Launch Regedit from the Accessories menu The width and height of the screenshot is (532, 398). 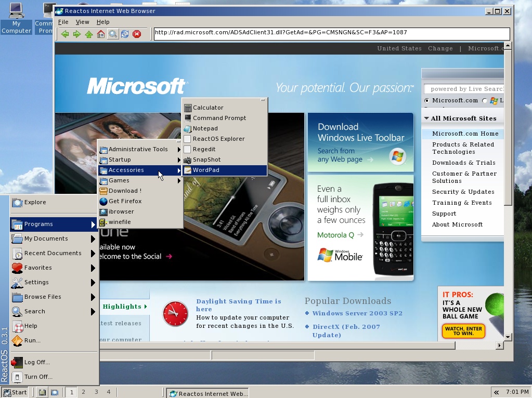225,149
